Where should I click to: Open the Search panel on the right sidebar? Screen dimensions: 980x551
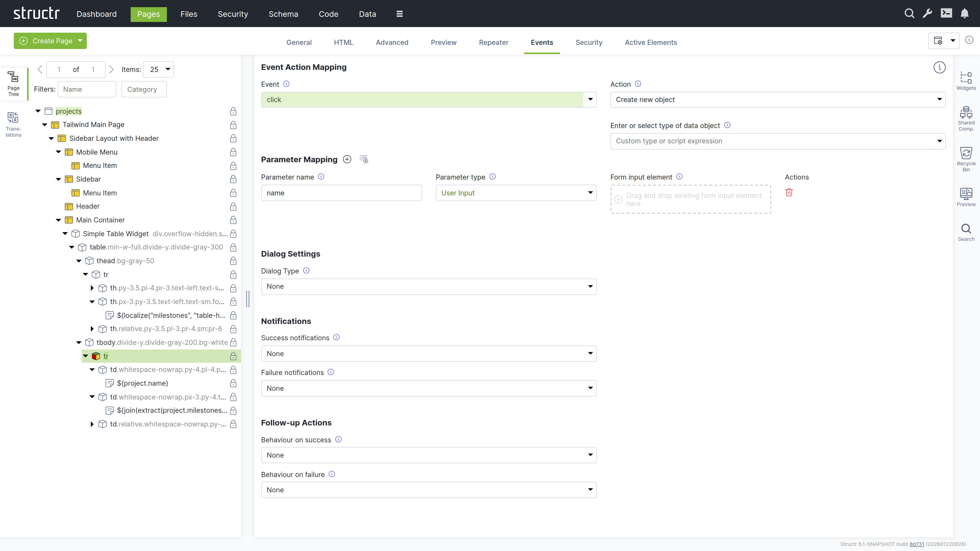click(966, 230)
